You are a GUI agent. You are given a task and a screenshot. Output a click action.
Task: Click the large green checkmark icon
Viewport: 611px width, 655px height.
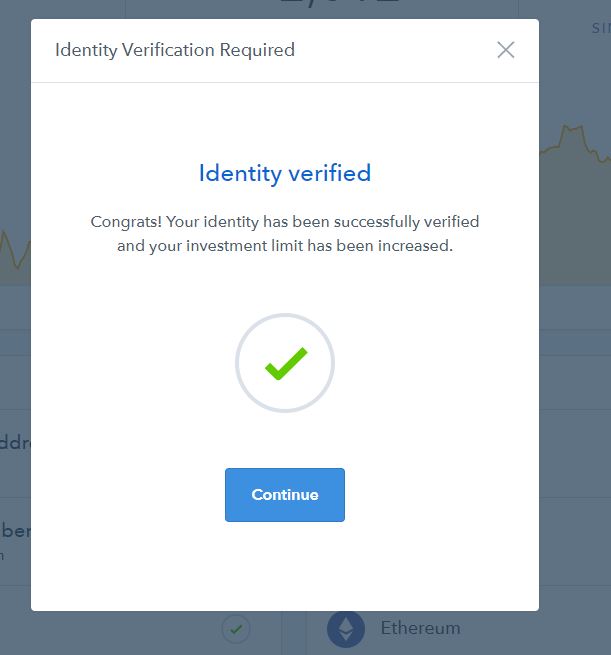pyautogui.click(x=285, y=364)
